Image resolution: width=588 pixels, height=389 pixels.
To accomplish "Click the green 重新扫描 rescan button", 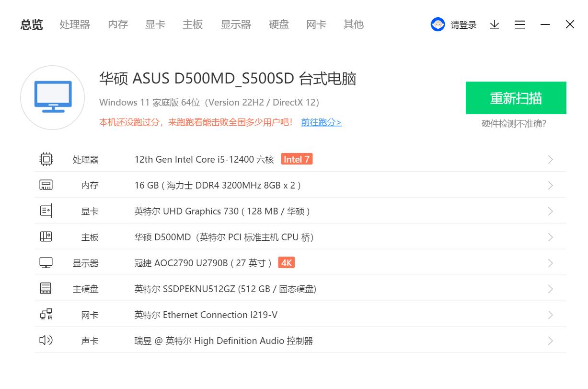I will 516,98.
